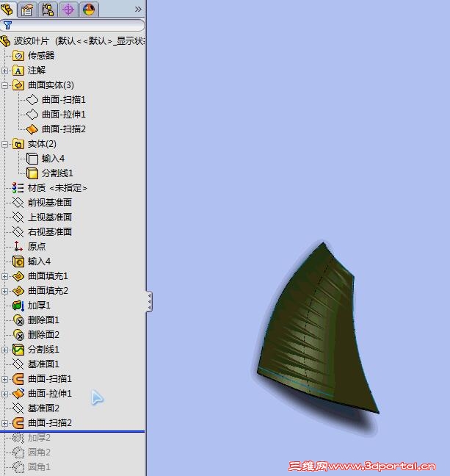
Task: Switch to the PropertyManager tab
Action: point(27,10)
